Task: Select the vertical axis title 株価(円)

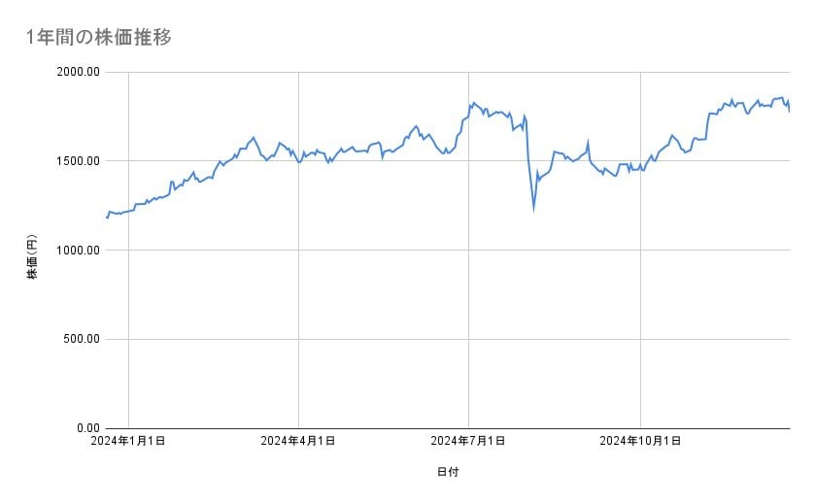Action: point(32,257)
